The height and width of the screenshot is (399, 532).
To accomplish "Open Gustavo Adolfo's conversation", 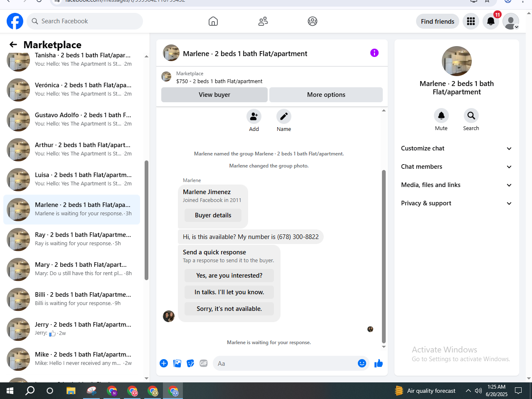I will [x=71, y=120].
